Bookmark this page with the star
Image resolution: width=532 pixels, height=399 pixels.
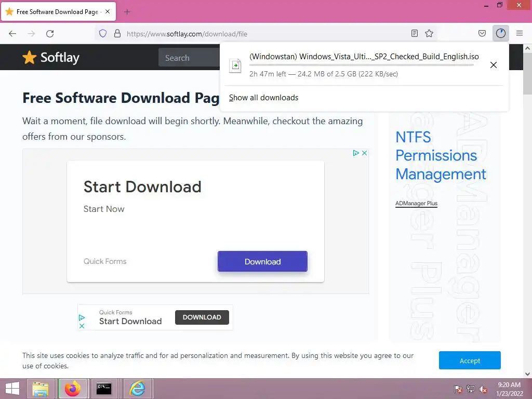point(429,33)
